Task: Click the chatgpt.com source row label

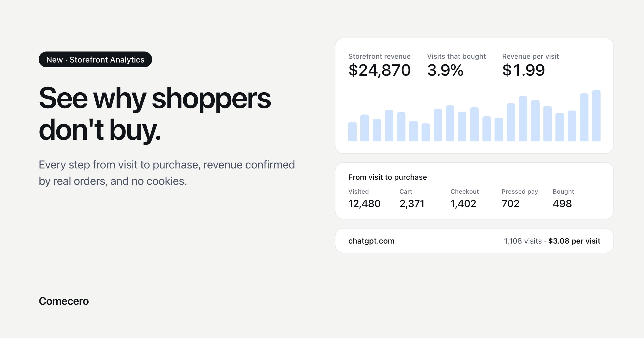Action: coord(371,241)
